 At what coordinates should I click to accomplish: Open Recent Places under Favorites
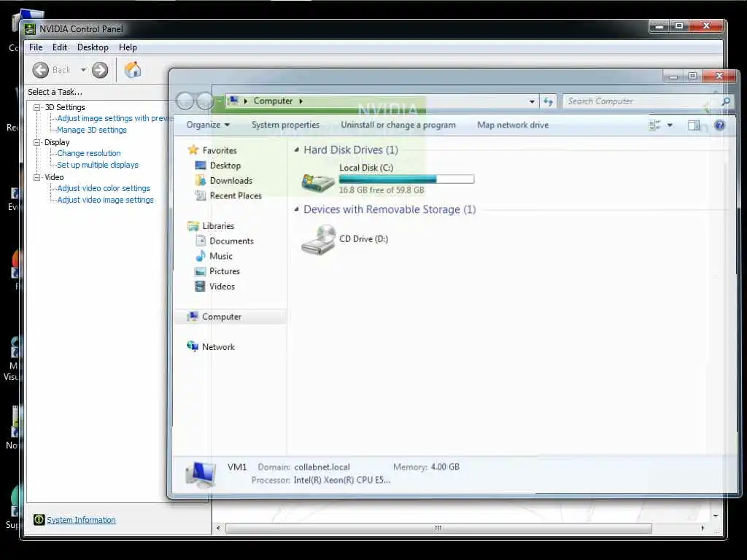coord(236,195)
